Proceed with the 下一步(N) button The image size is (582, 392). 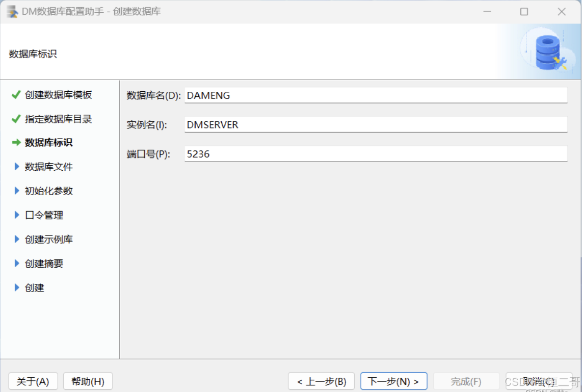pyautogui.click(x=394, y=381)
